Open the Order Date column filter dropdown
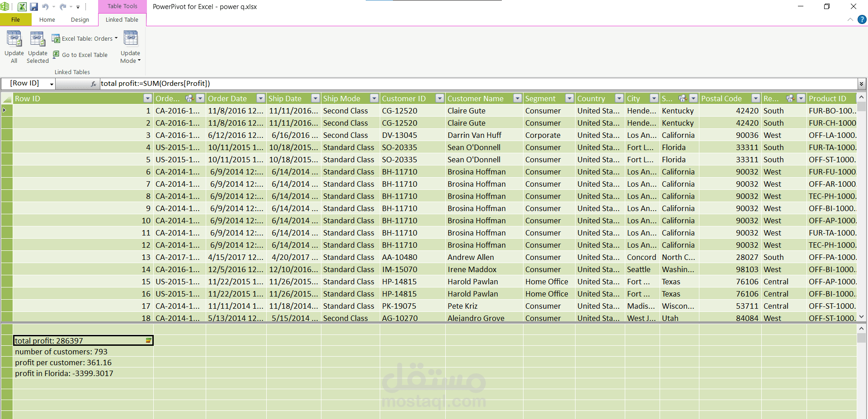This screenshot has height=419, width=868. [x=260, y=98]
